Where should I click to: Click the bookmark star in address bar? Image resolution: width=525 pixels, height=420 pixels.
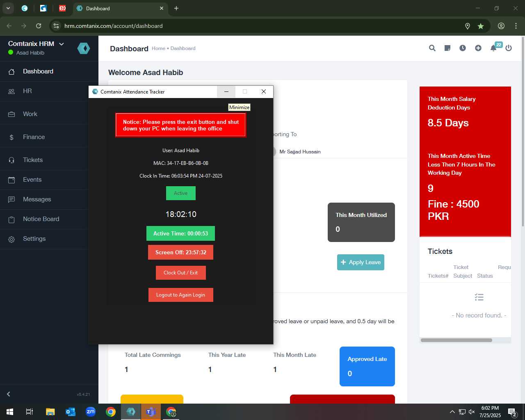click(480, 26)
